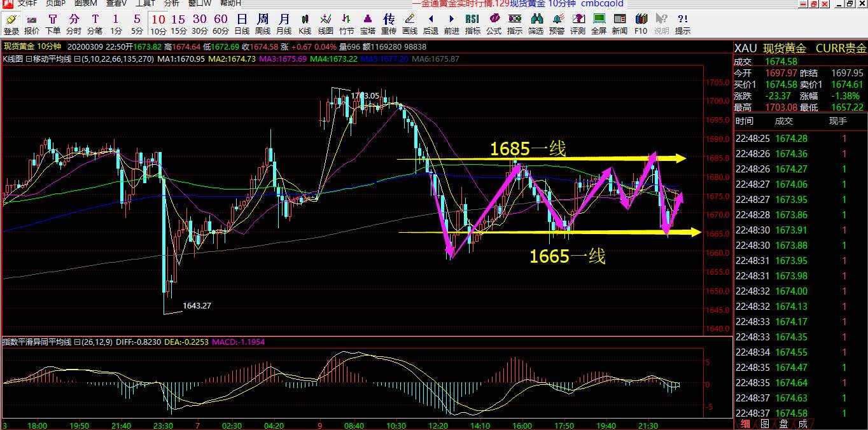Open the 筛选 binoculars filter icon
Viewport: 868px width, 430px height.
click(x=536, y=24)
